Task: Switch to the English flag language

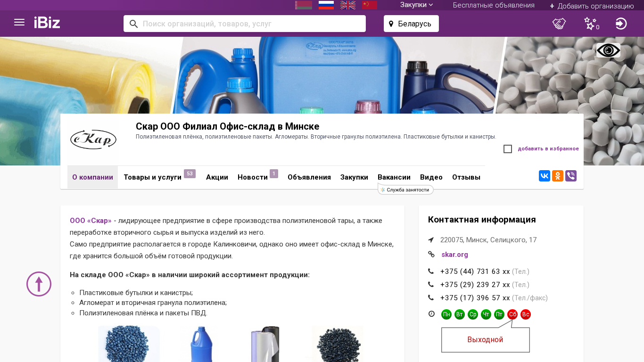Action: point(348,5)
